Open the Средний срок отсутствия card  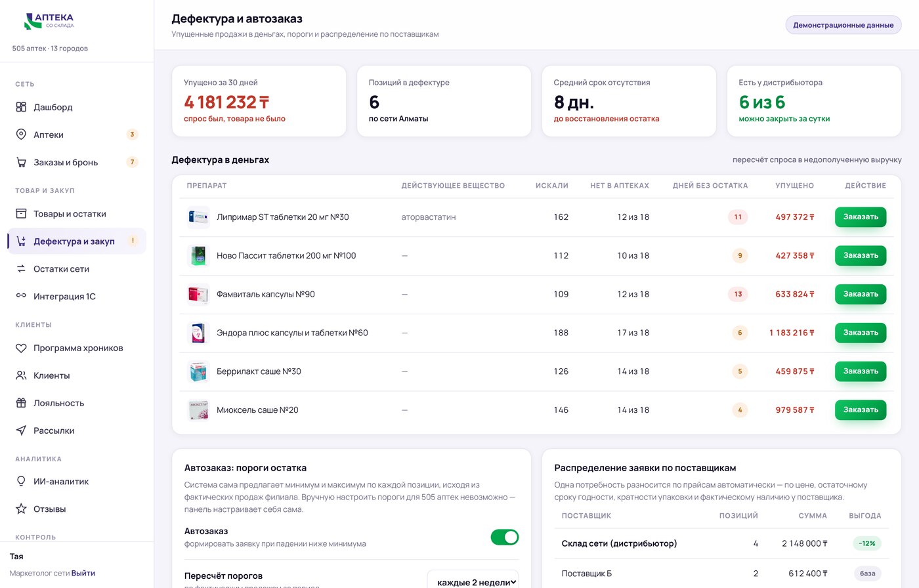[x=629, y=101]
